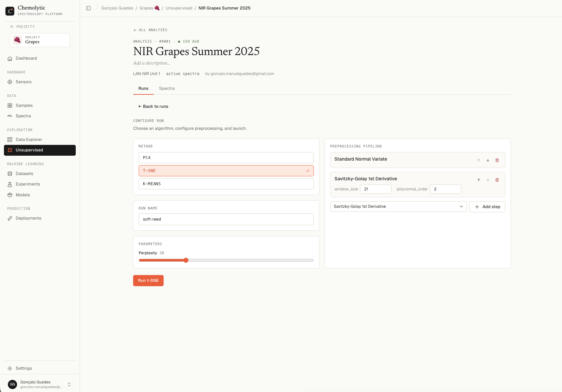Click the Add a description placeholder
562x392 pixels.
click(x=151, y=63)
